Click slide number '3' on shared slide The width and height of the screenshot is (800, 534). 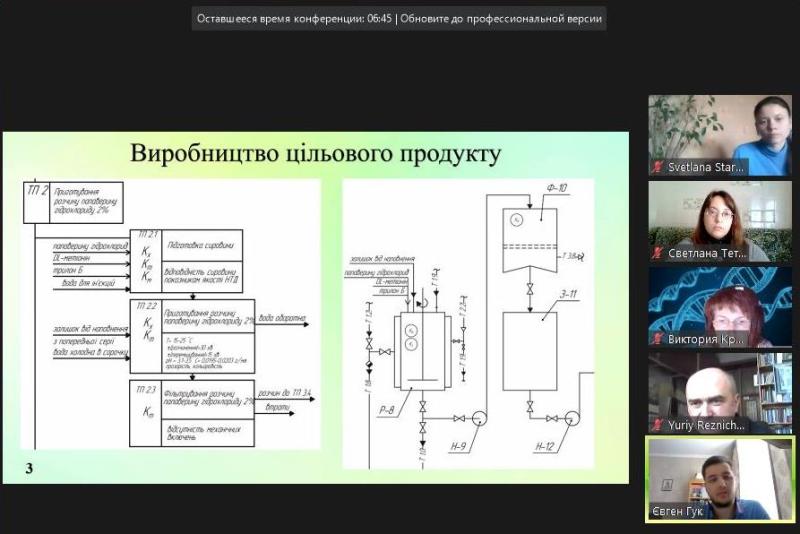click(x=29, y=468)
